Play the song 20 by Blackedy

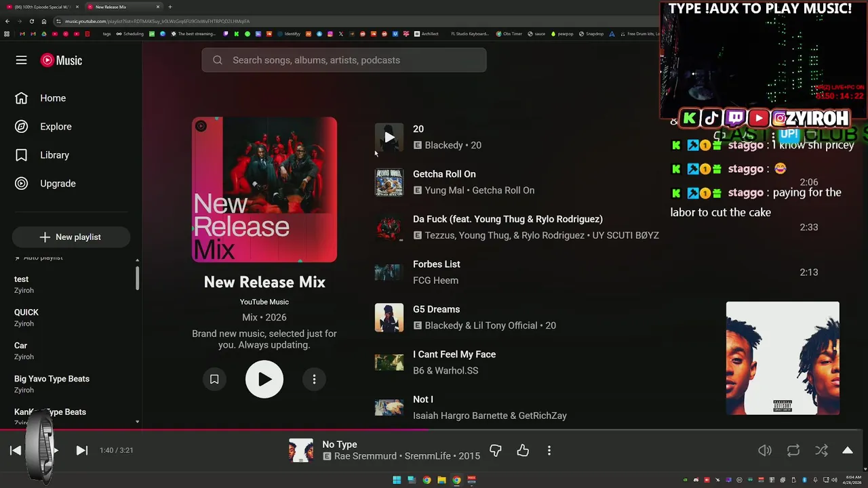click(389, 137)
